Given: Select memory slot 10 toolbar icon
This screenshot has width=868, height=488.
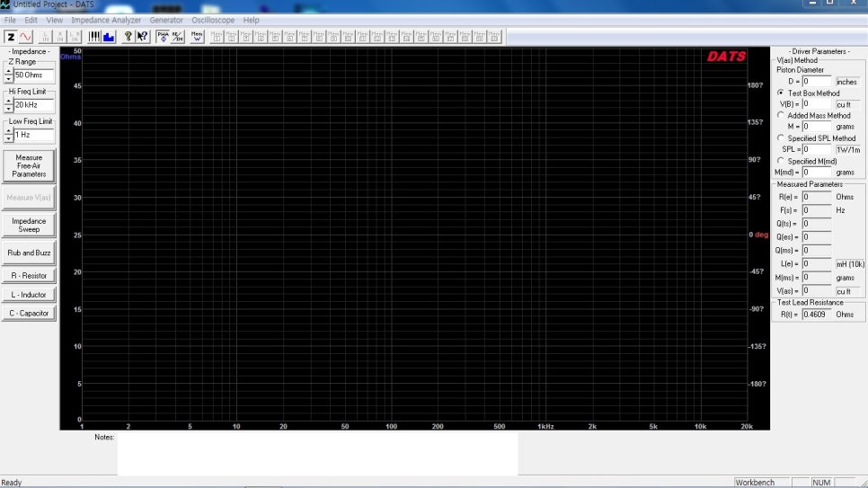Looking at the screenshot, I should (x=349, y=37).
